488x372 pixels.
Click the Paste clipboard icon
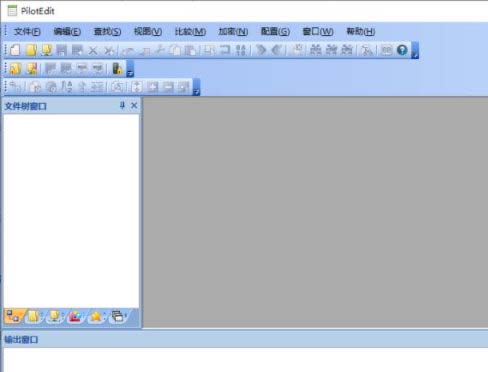pos(191,50)
